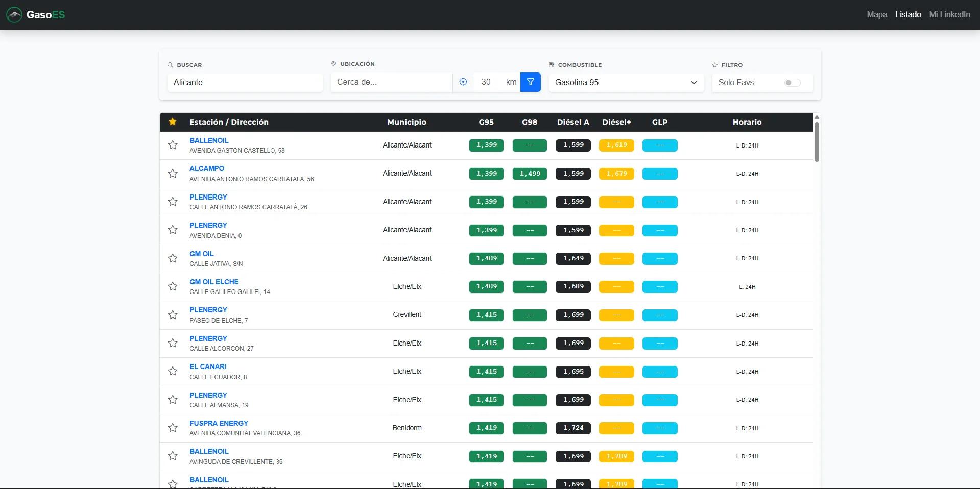Sort by GLP column header
Screen dimensions: 980x489
pos(660,122)
